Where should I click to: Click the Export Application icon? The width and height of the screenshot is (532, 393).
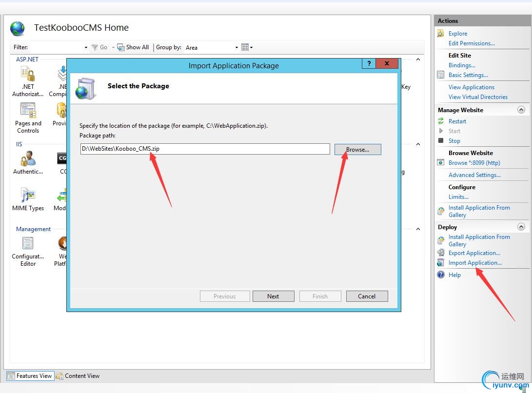(x=440, y=253)
